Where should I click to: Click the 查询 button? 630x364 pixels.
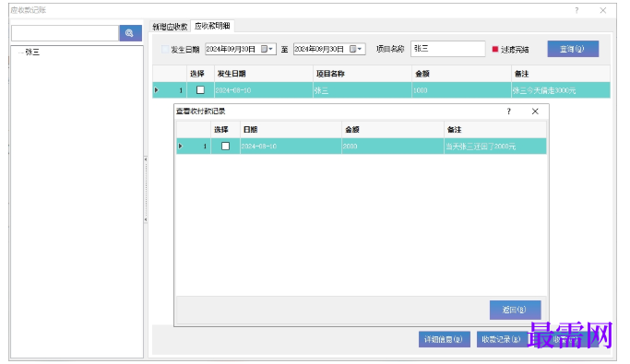click(573, 49)
